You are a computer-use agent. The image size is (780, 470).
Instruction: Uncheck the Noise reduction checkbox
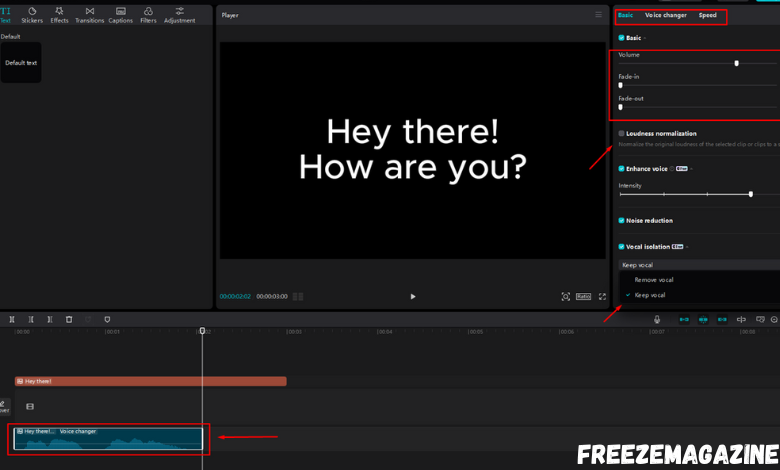click(x=621, y=220)
